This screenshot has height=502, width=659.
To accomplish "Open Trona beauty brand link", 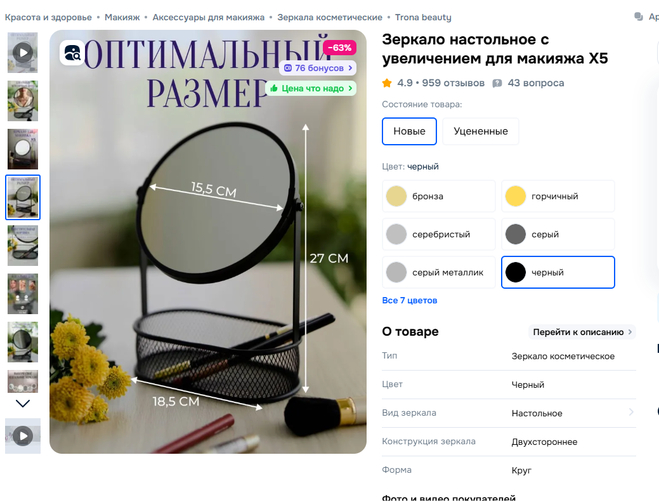I will [x=423, y=17].
